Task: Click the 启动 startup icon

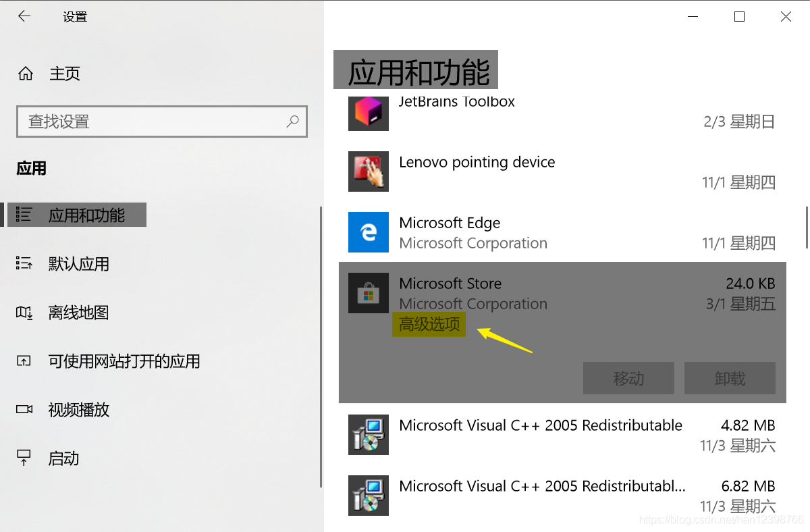Action: click(24, 458)
